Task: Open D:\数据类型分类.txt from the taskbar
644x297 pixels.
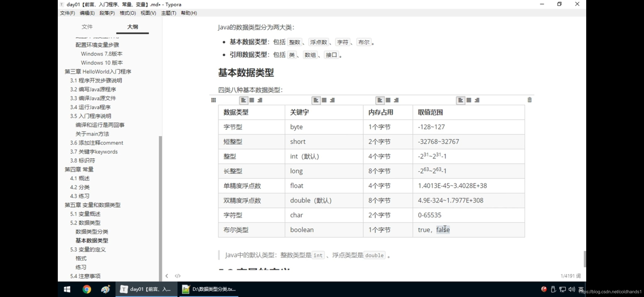Action: [209, 289]
